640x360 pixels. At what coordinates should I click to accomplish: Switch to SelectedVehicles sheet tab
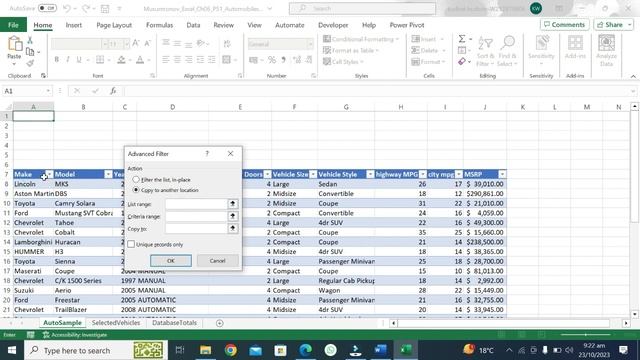pos(116,322)
